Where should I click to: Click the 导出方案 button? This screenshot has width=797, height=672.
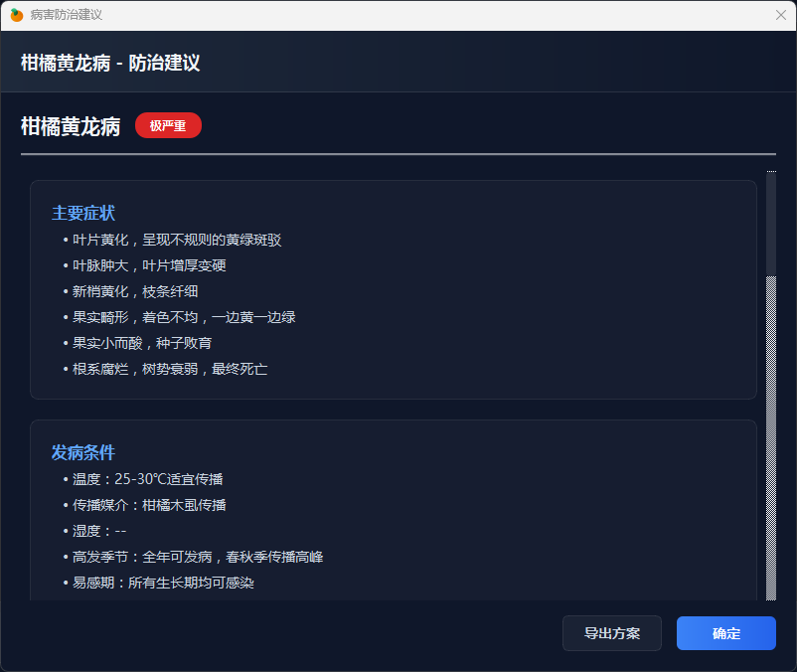611,633
